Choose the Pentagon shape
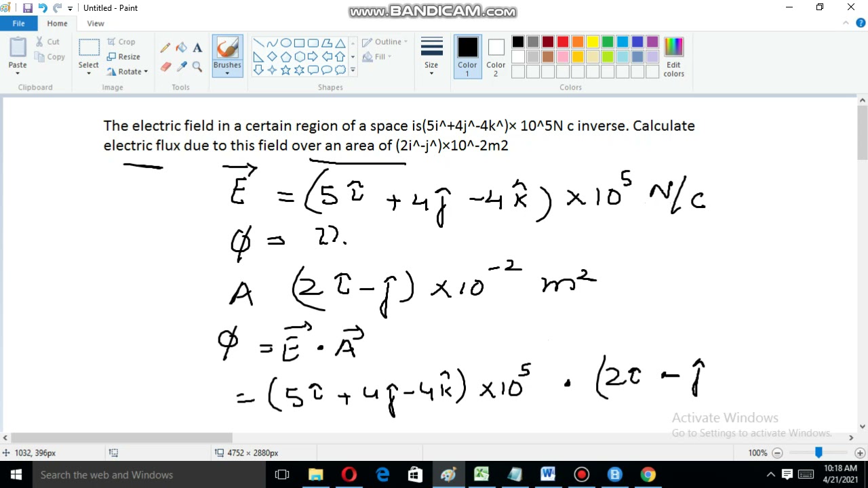868x488 pixels. pos(285,56)
